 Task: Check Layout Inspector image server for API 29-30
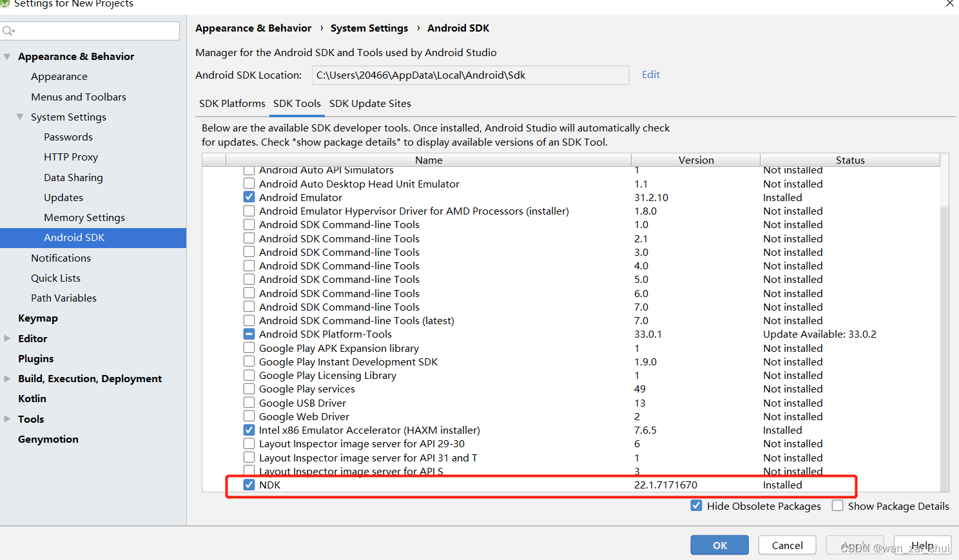pyautogui.click(x=249, y=443)
